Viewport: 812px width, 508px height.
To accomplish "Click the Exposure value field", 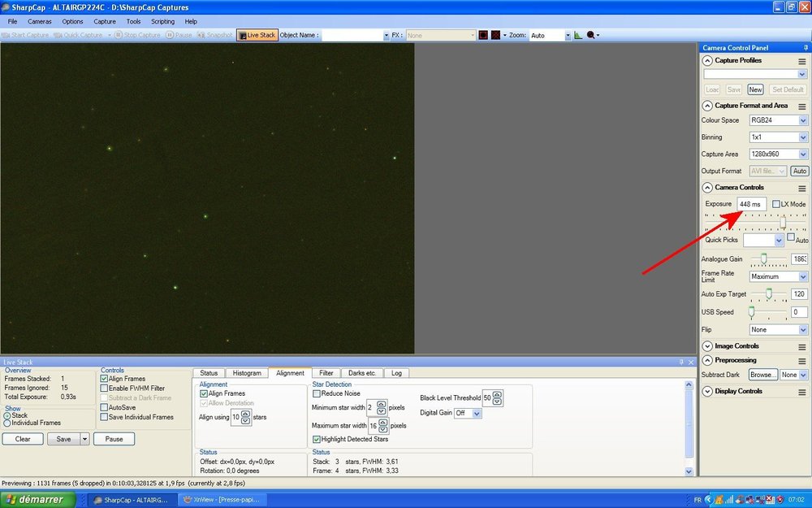I will (x=751, y=204).
